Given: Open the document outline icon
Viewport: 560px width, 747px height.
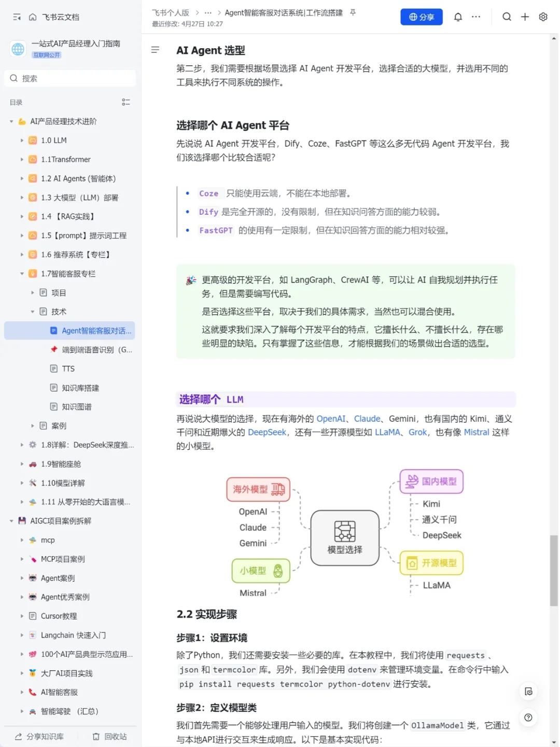Looking at the screenshot, I should [155, 50].
